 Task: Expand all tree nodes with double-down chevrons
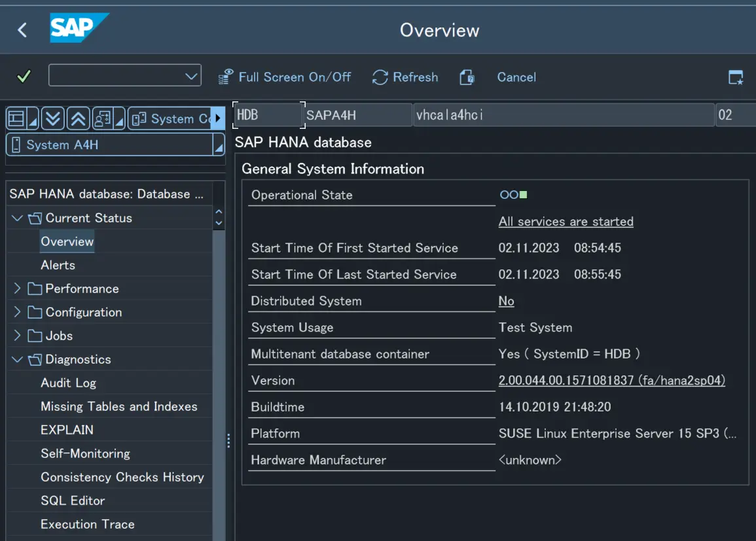click(x=52, y=118)
